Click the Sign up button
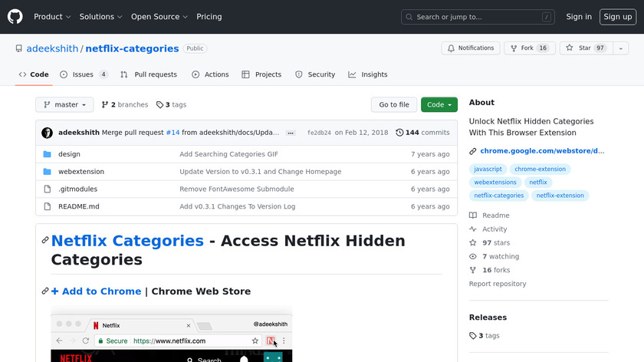Image resolution: width=644 pixels, height=362 pixels. coord(618,17)
